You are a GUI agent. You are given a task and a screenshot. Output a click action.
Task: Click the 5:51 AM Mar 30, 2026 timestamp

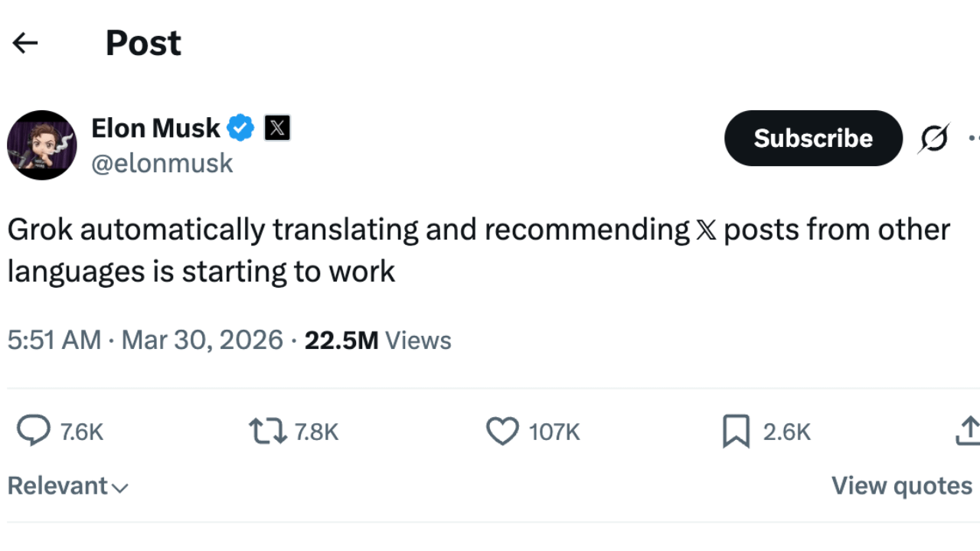click(x=145, y=340)
